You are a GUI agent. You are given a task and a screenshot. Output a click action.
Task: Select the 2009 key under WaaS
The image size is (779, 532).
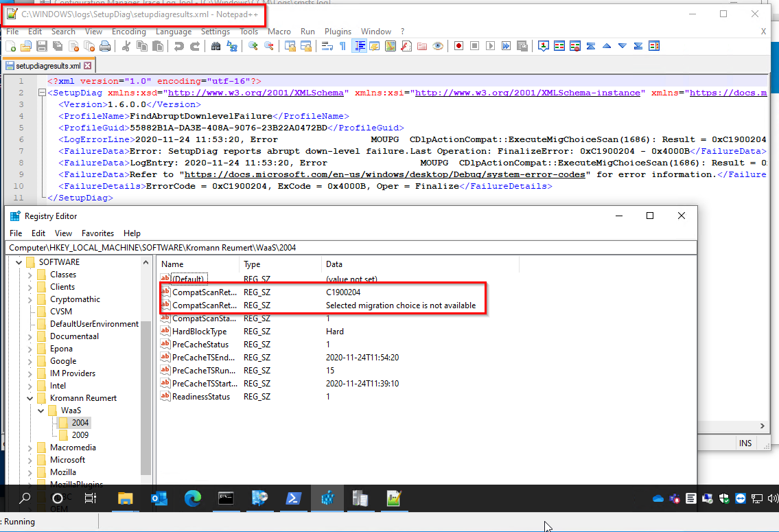[x=80, y=435]
